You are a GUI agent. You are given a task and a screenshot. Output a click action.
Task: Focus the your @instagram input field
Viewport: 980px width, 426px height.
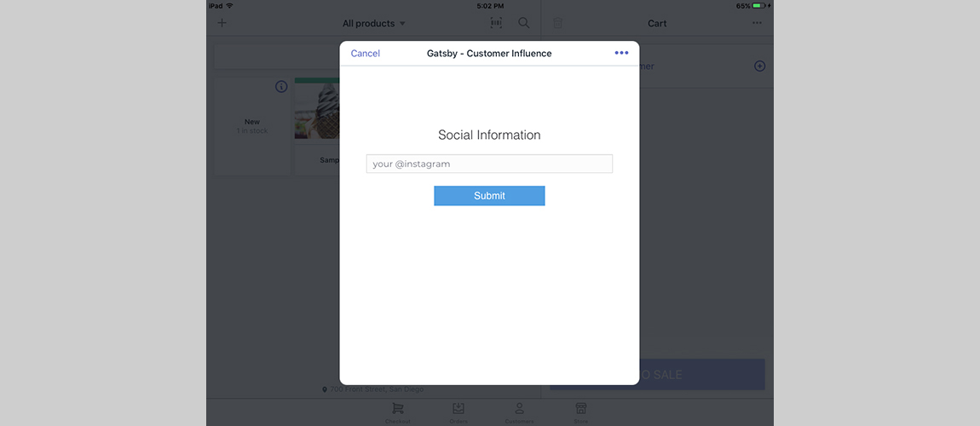pos(489,164)
